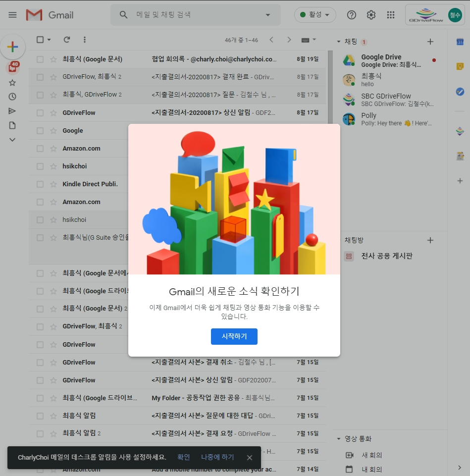
Task: Click the account avatar 철수
Action: (455, 15)
